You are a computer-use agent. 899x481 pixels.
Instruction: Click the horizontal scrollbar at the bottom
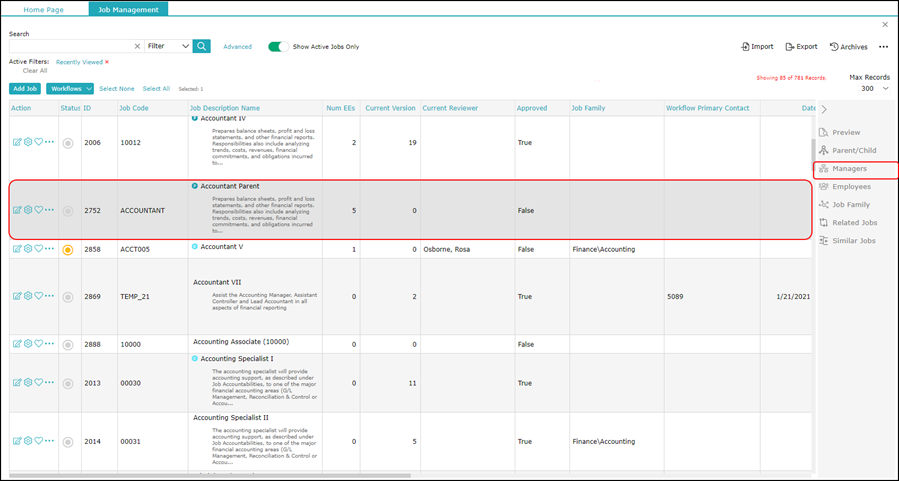(210, 475)
